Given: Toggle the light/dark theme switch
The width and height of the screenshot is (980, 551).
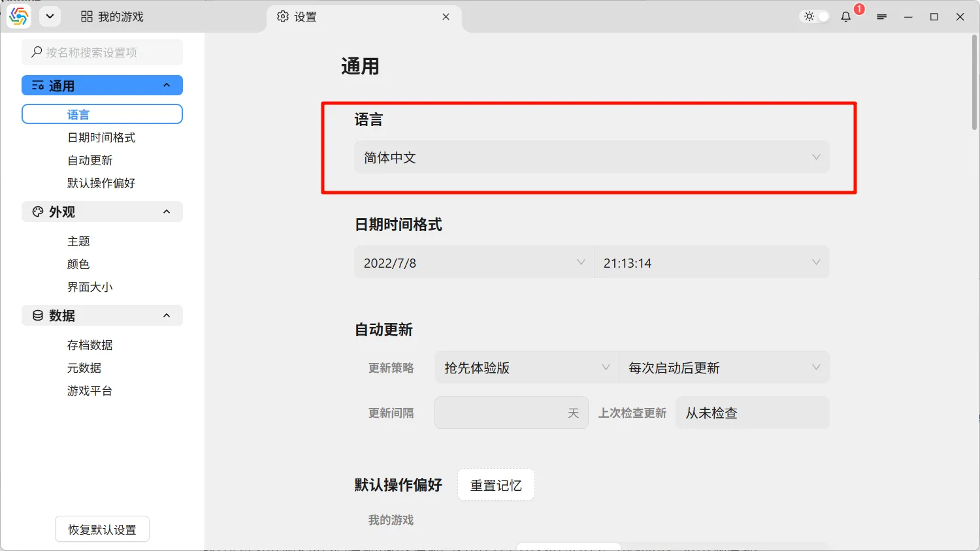Looking at the screenshot, I should coord(815,17).
